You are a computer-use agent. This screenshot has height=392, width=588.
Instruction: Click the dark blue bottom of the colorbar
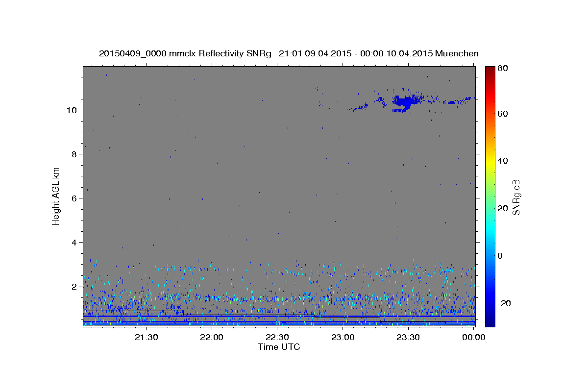(x=490, y=321)
